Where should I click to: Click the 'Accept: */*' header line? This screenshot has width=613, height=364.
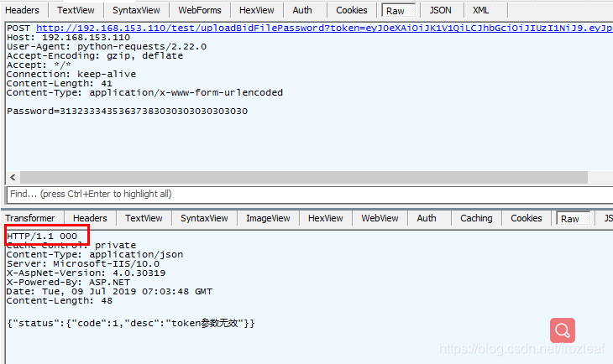tap(39, 65)
